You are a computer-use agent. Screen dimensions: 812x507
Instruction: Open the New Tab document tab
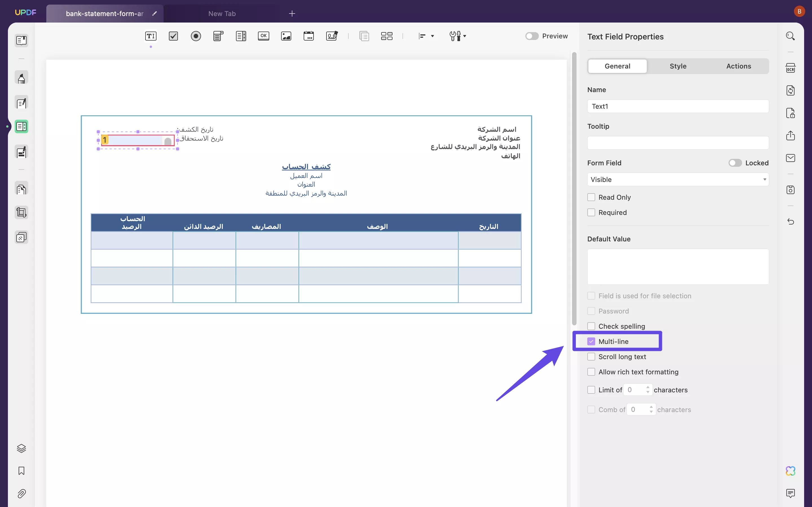tap(222, 14)
